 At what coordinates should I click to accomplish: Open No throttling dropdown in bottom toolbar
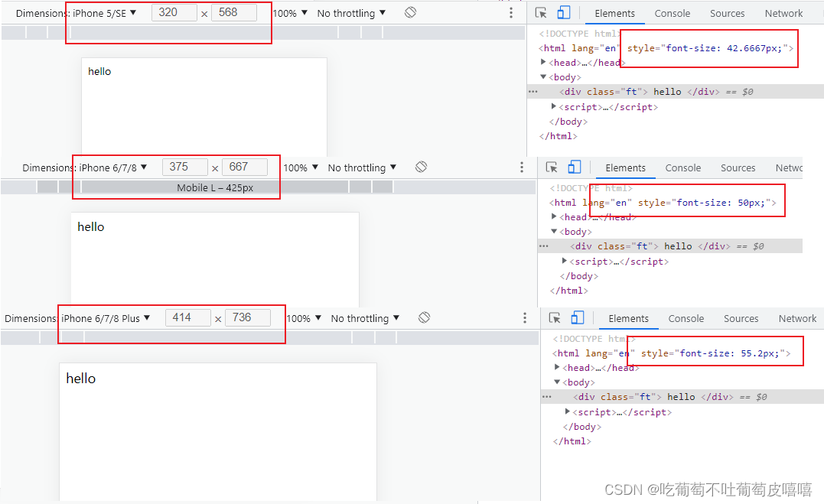(x=365, y=318)
